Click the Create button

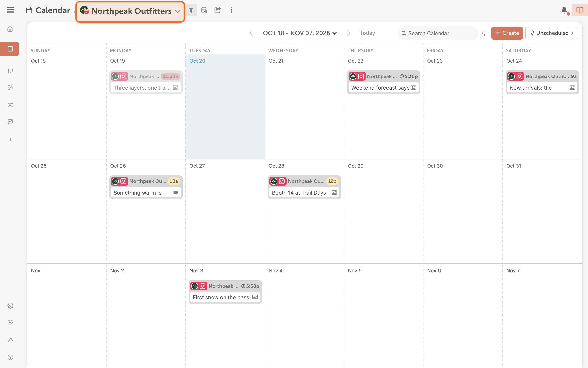coord(507,33)
